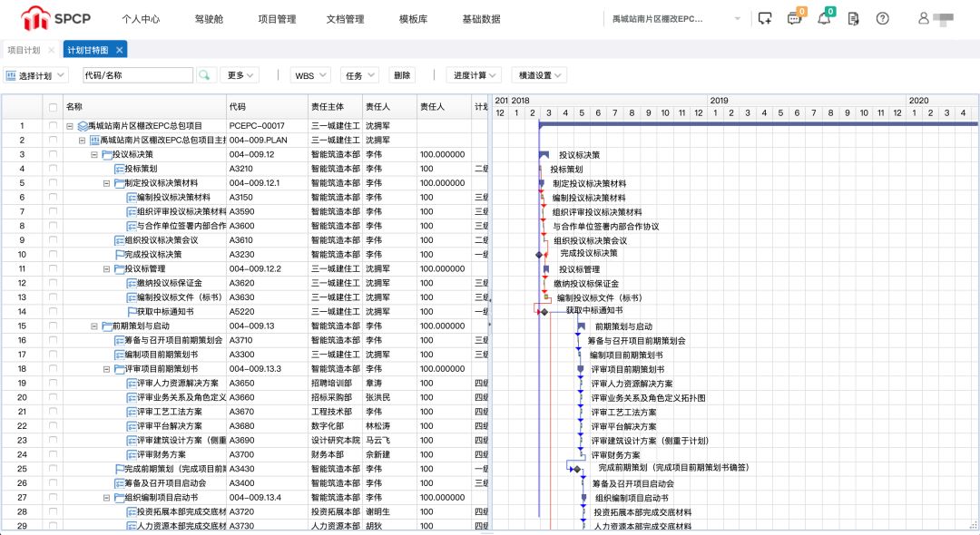Click the plan icon in row 2

tap(95, 141)
